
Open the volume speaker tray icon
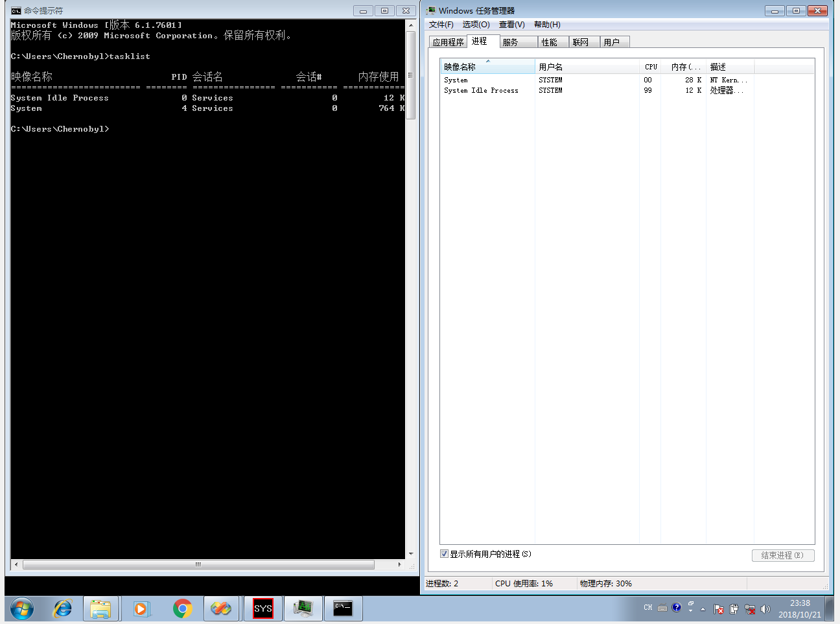point(765,609)
